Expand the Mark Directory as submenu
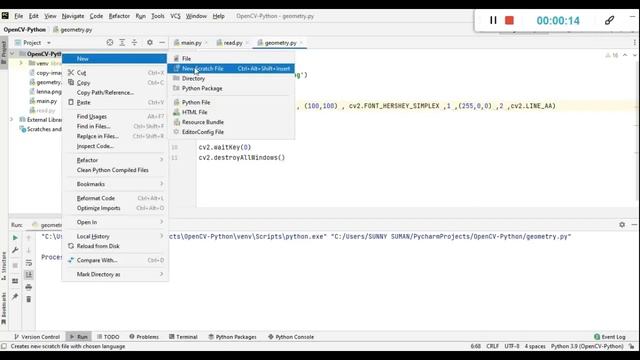This screenshot has width=640, height=360. (115, 274)
